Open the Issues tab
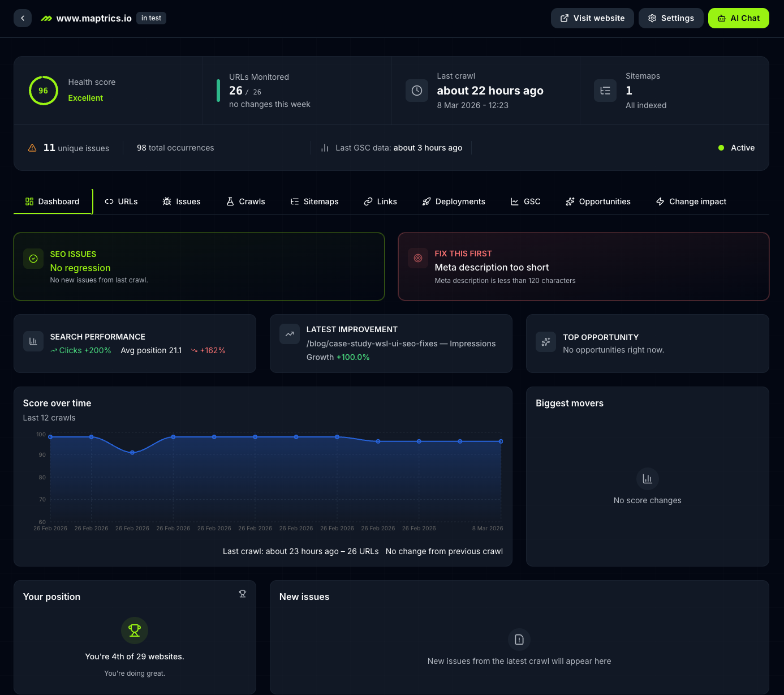Viewport: 784px width, 695px height. tap(182, 201)
